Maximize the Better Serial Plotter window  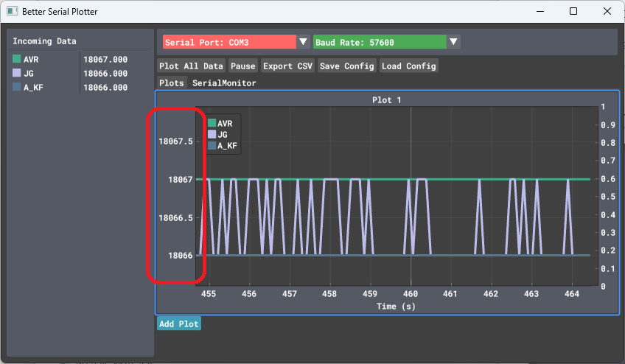coord(573,11)
